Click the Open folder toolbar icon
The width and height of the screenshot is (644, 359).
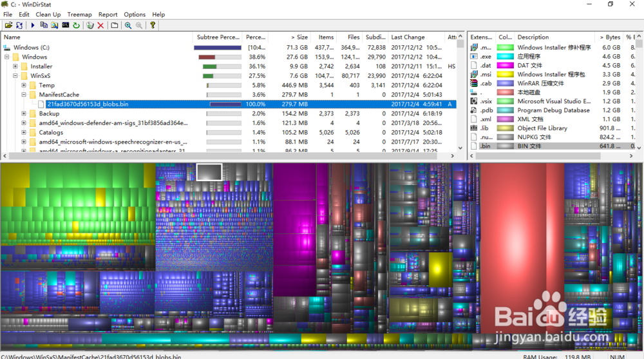(8, 26)
